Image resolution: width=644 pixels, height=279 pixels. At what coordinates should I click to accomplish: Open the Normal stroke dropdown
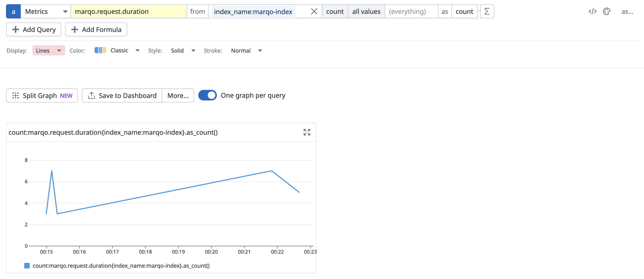pos(246,50)
